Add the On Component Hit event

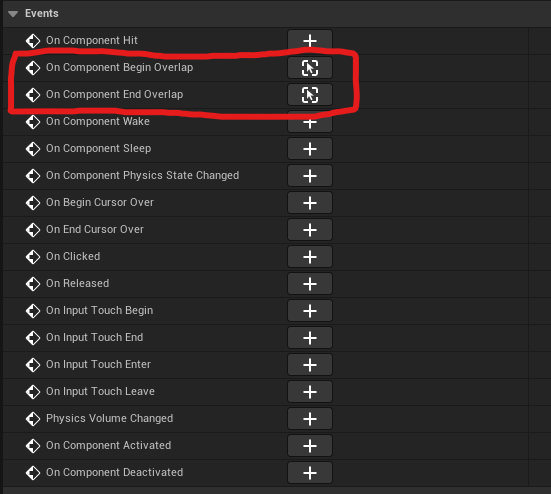(x=310, y=40)
